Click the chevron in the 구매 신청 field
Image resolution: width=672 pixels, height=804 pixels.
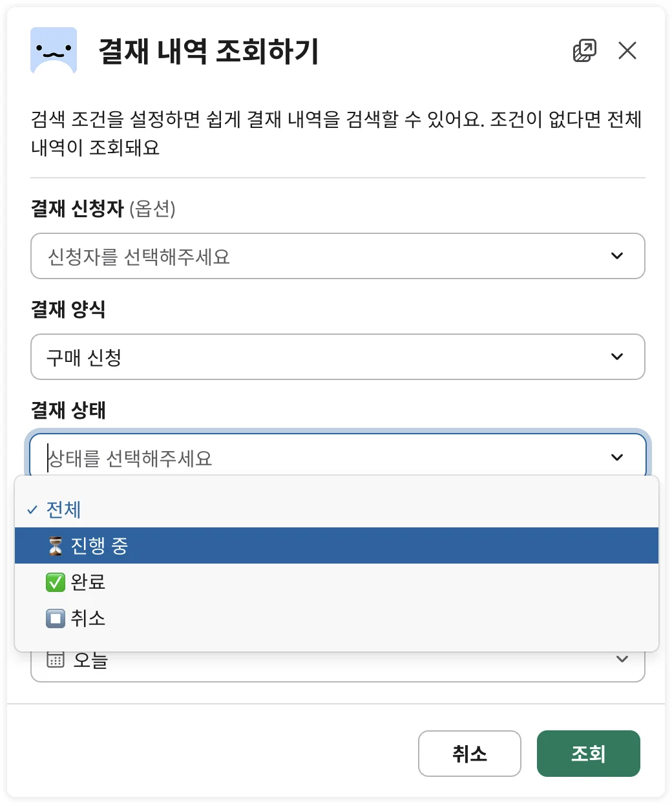(x=617, y=357)
